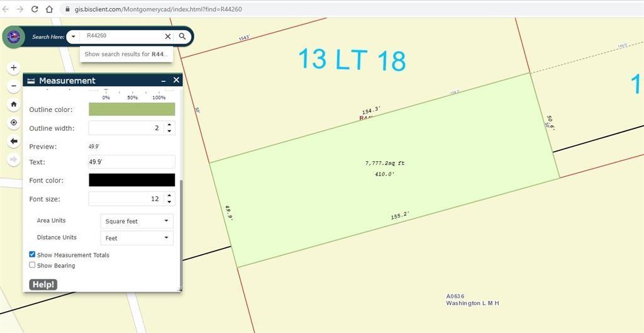The height and width of the screenshot is (333, 644).
Task: Go back with the browser back arrow
Action: click(5, 9)
